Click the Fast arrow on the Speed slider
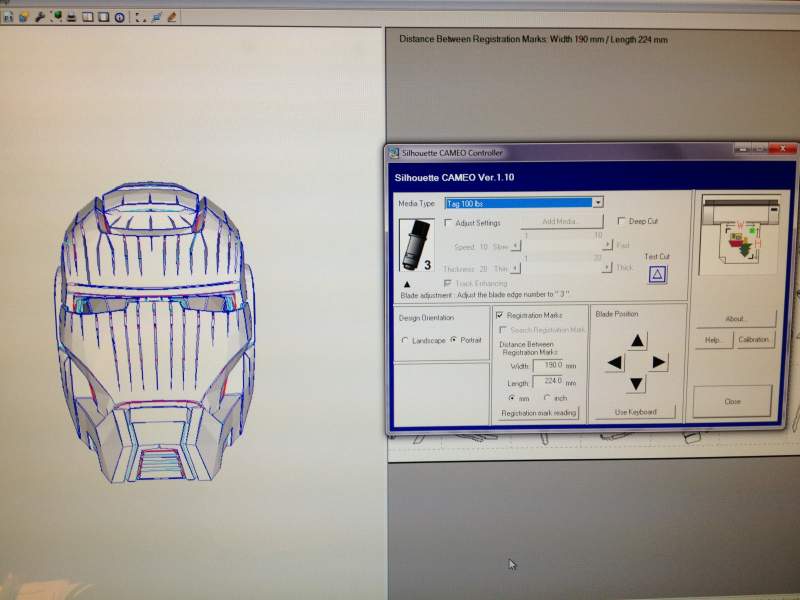This screenshot has height=600, width=800. [607, 245]
